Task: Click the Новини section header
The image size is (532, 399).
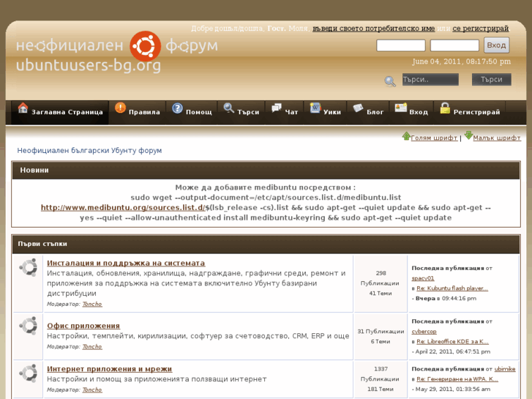Action: [266, 171]
